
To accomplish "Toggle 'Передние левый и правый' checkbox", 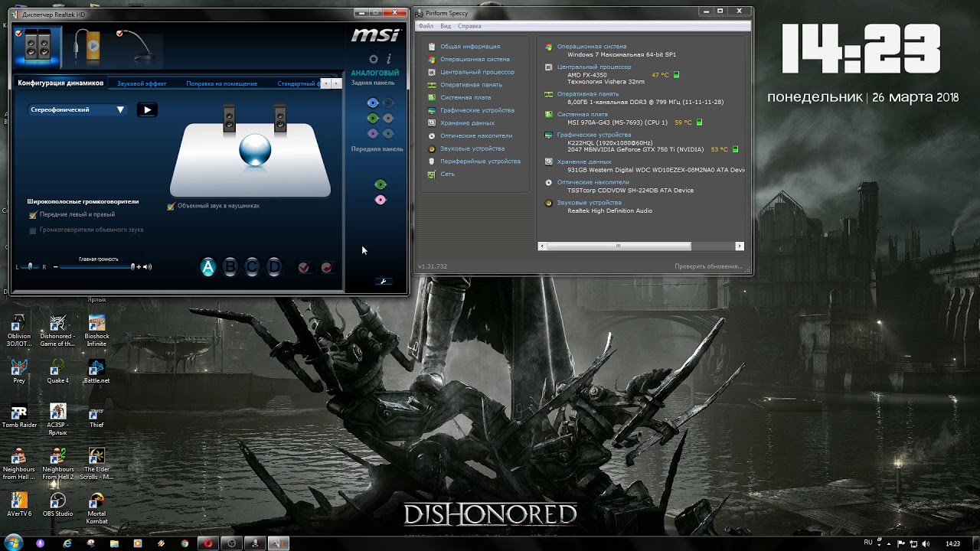I will point(33,215).
